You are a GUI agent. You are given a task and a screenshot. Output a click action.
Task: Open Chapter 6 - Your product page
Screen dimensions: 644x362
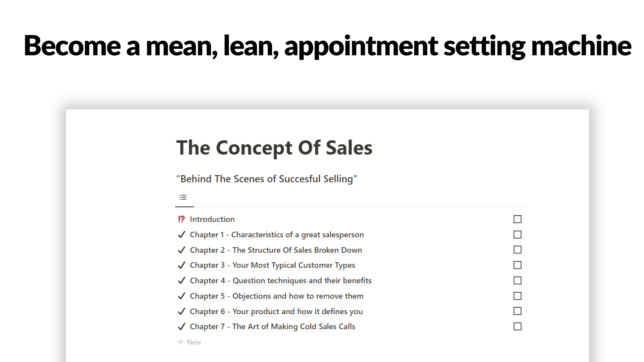(276, 311)
